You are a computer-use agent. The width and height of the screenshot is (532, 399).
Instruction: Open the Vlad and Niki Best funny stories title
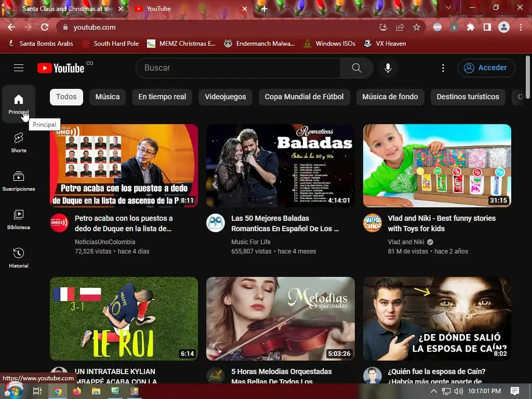click(x=442, y=223)
